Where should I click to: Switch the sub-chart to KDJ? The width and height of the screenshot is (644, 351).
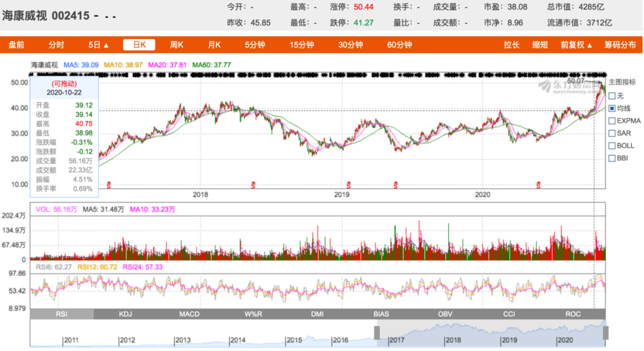pos(125,314)
